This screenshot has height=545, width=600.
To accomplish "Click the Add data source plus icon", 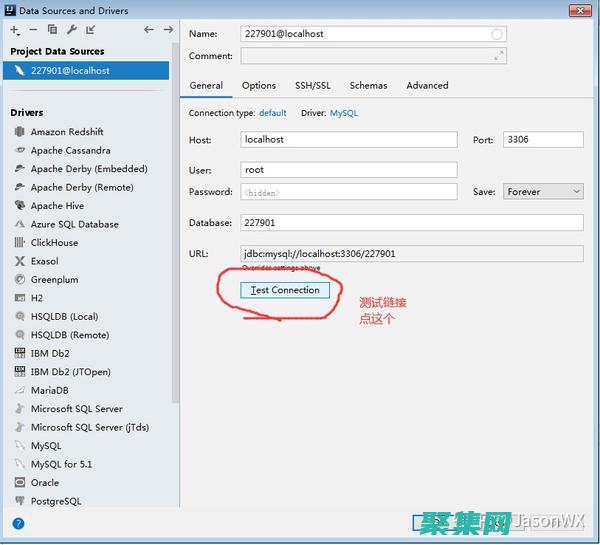I will coord(15,30).
